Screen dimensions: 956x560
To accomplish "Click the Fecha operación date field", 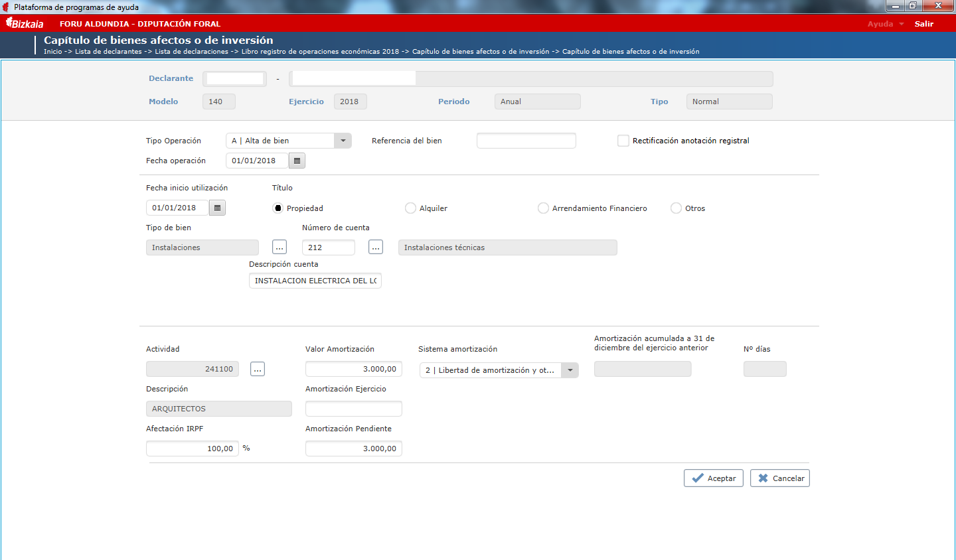I will click(x=257, y=161).
